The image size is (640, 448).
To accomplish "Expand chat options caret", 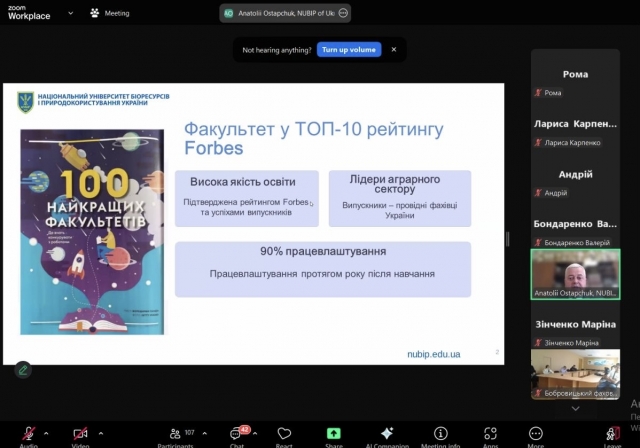I will click(255, 433).
